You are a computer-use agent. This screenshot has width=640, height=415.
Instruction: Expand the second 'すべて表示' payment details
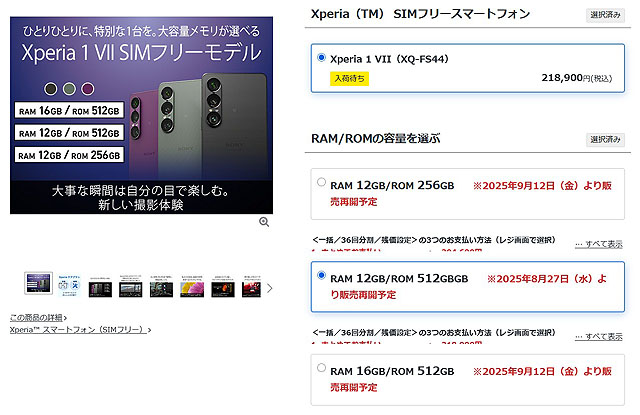[x=598, y=337]
